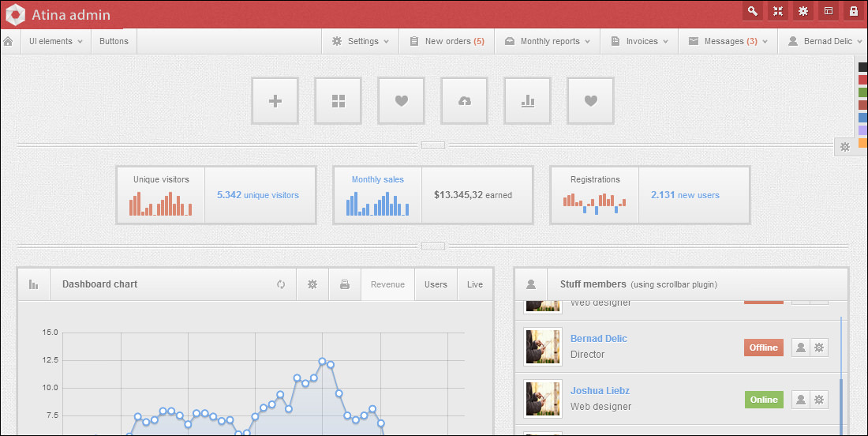Click the layout window icon in the header

[x=829, y=11]
